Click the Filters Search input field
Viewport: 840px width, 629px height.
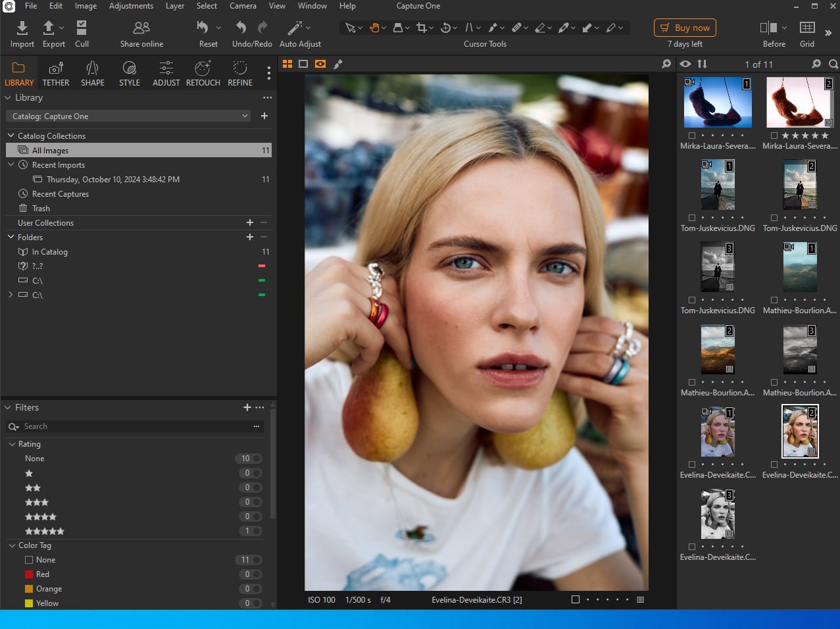point(135,426)
